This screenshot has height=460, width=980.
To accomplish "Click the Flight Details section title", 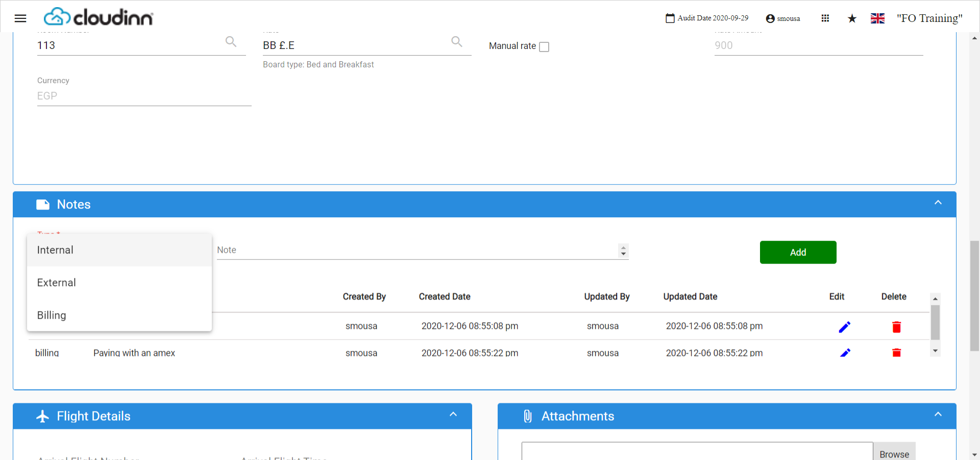I will [94, 416].
